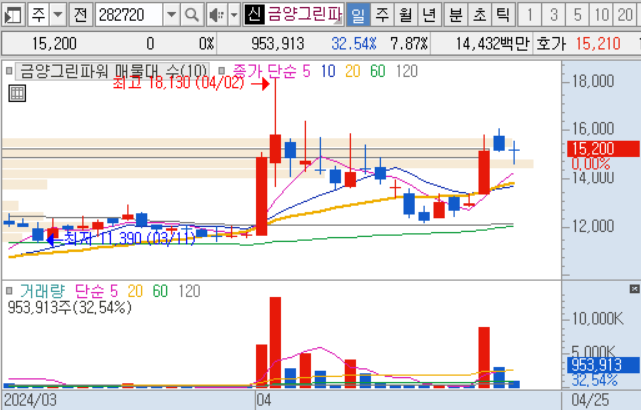Click the blue 953,913 volume tag on axis
The height and width of the screenshot is (410, 641).
tap(603, 365)
